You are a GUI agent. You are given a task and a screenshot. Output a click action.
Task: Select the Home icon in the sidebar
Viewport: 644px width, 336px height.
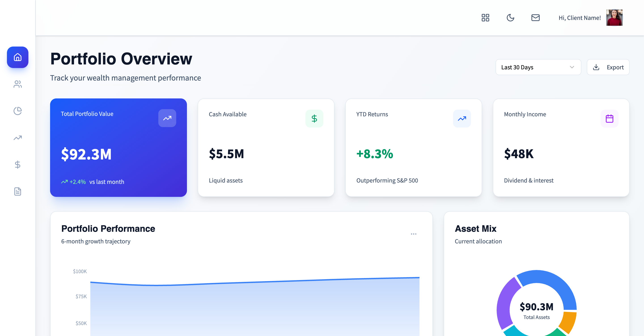tap(17, 57)
